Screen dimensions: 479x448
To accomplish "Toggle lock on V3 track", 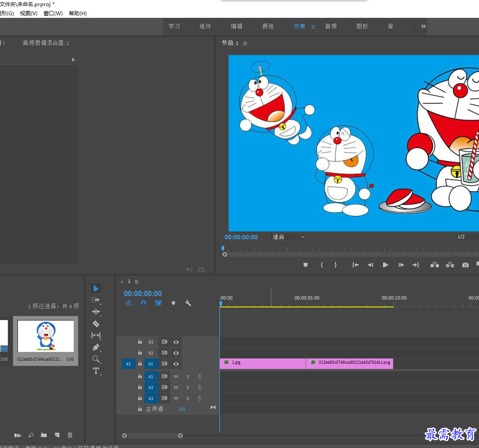I will (140, 342).
